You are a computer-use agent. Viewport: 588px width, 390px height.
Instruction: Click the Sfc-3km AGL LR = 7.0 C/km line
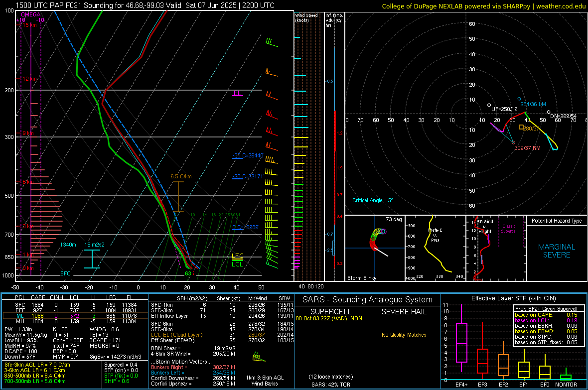(37, 365)
